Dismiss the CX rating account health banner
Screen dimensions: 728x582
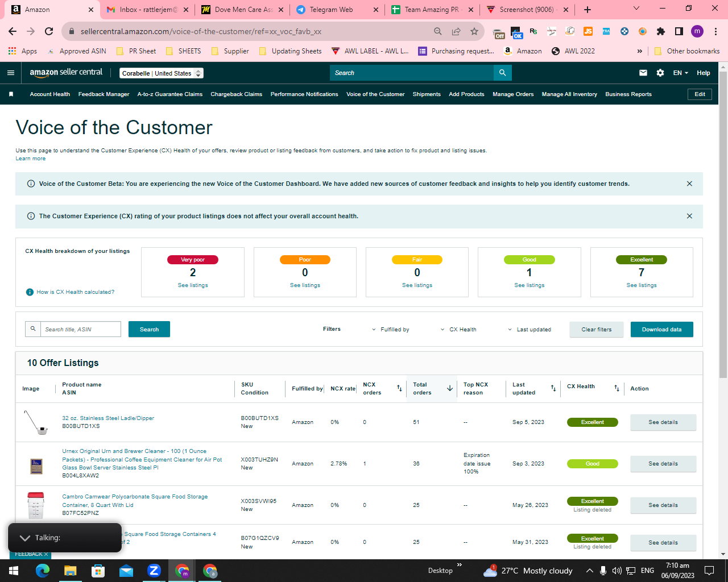(x=689, y=216)
